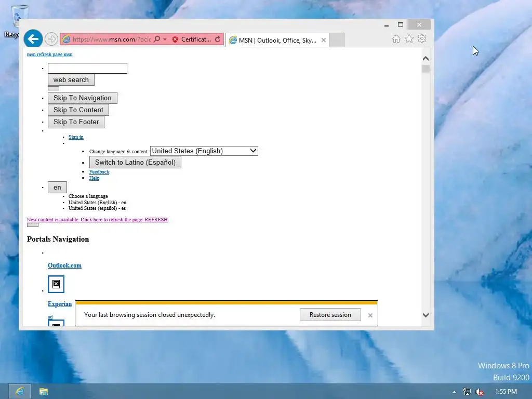Open a new blank tab

(x=337, y=40)
